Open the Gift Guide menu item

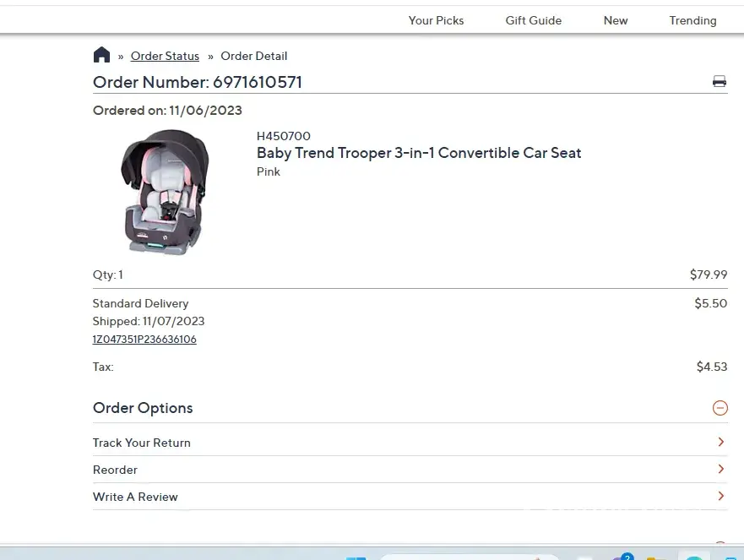click(534, 20)
